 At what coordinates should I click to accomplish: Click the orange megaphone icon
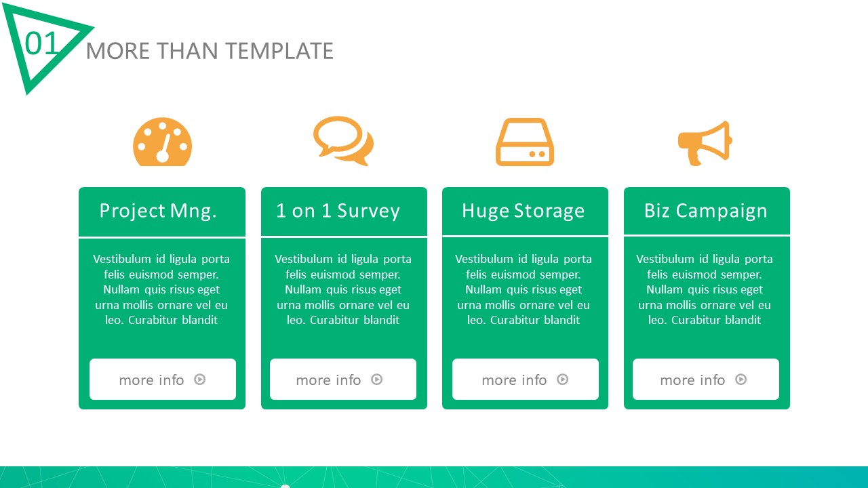tap(705, 142)
